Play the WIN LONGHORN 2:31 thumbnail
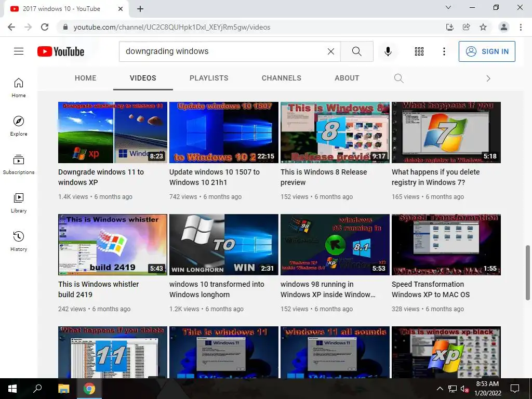This screenshot has width=532, height=399. 224,245
